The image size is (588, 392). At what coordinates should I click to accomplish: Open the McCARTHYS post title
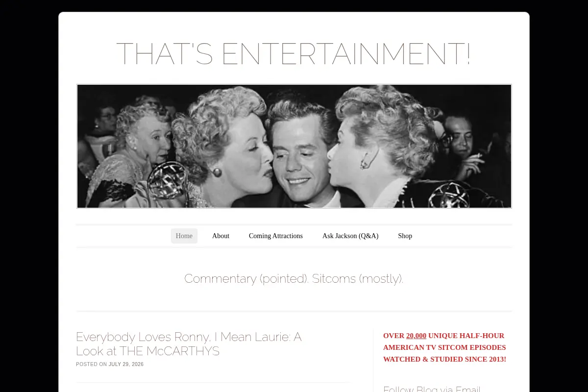189,344
